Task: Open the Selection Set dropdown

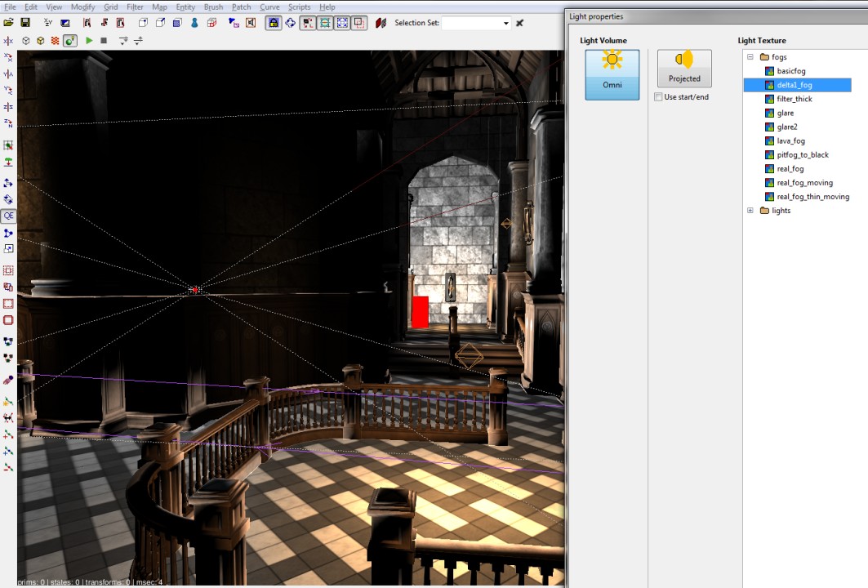Action: (506, 23)
